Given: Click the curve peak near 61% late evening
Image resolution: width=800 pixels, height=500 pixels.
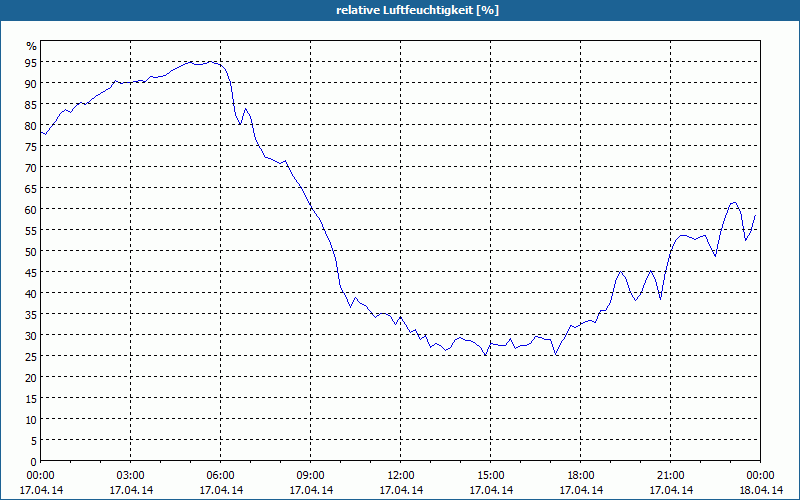Looking at the screenshot, I should (734, 203).
